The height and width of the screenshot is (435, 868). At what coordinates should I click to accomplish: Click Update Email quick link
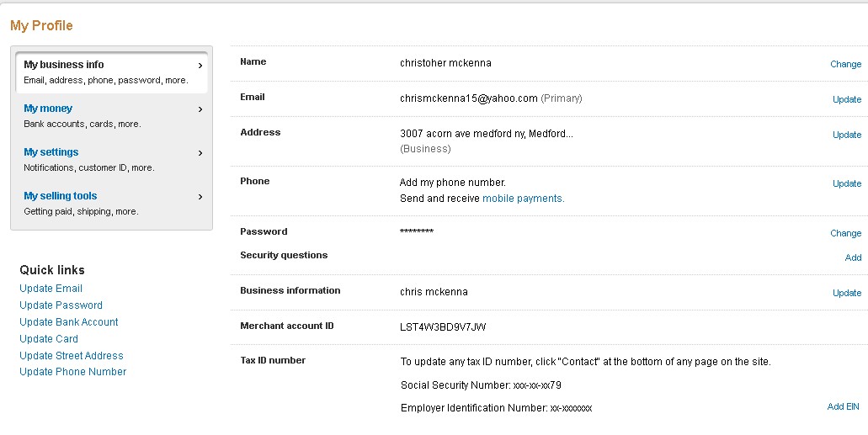[x=51, y=289]
